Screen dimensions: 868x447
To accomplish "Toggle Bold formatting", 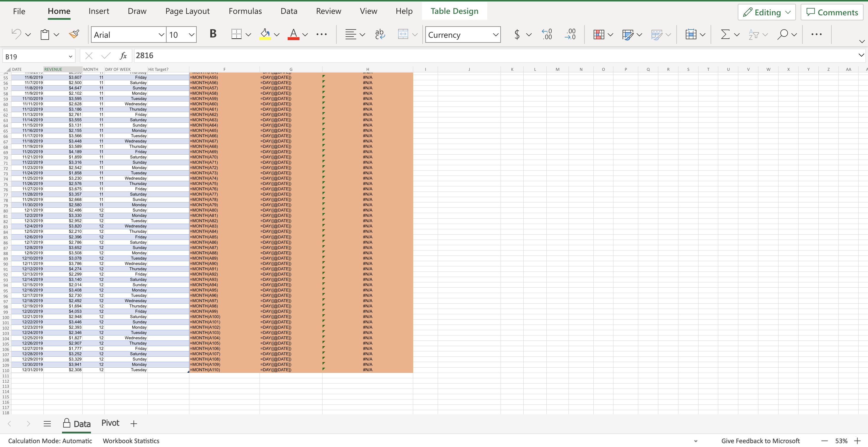I will pyautogui.click(x=213, y=34).
